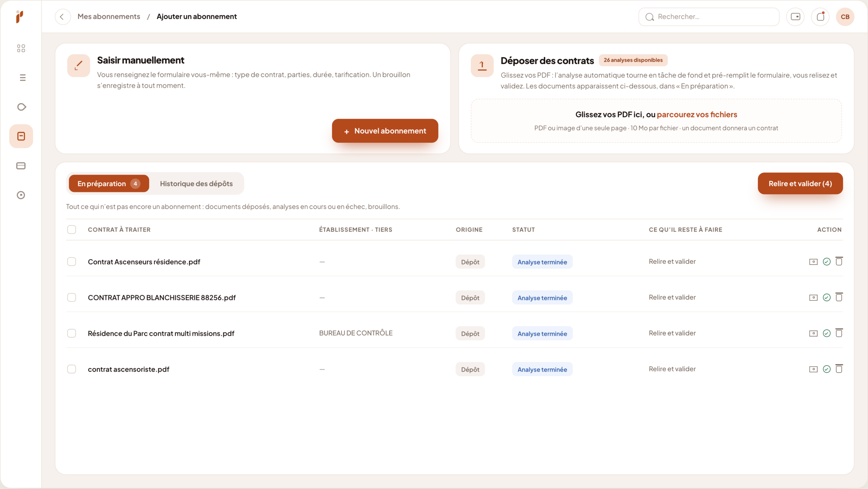Preview CONTRAT APPRO BLANCHISSERIE 88256.pdf via view icon
The height and width of the screenshot is (489, 868).
pyautogui.click(x=813, y=298)
